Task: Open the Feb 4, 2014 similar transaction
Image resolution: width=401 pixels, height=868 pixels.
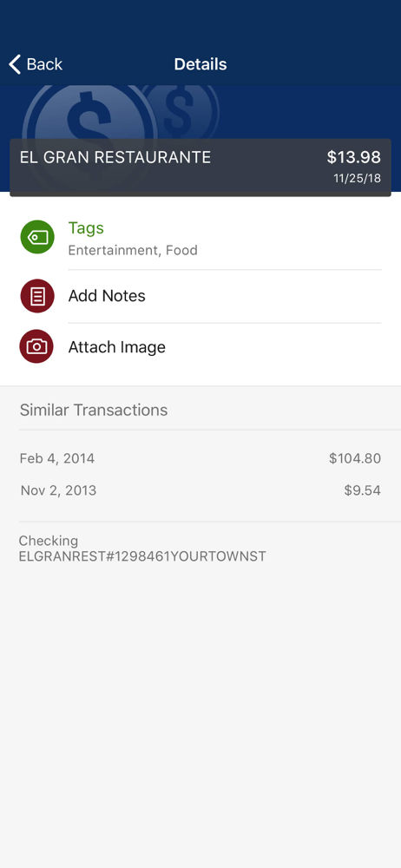Action: [x=200, y=458]
